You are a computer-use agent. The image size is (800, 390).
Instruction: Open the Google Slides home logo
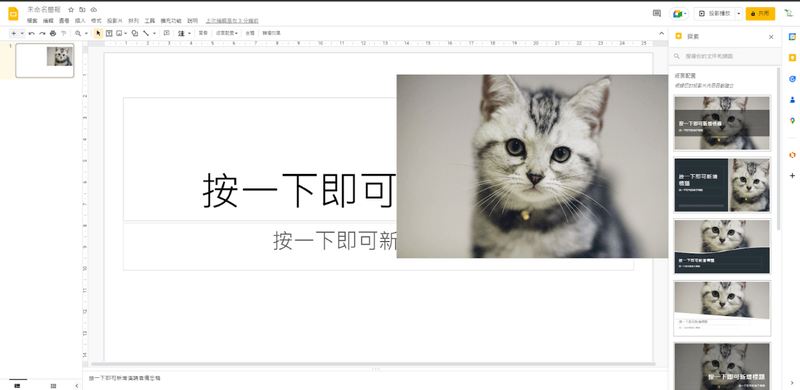(x=13, y=14)
